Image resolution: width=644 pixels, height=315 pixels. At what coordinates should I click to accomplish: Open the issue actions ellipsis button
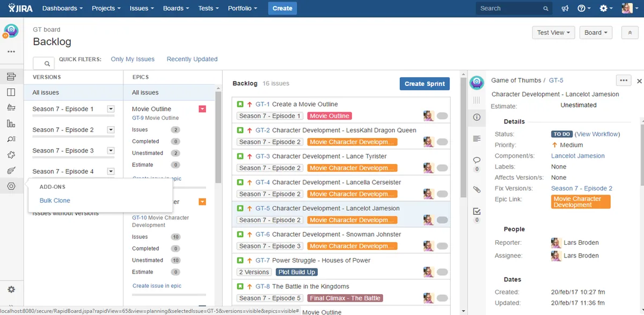624,80
